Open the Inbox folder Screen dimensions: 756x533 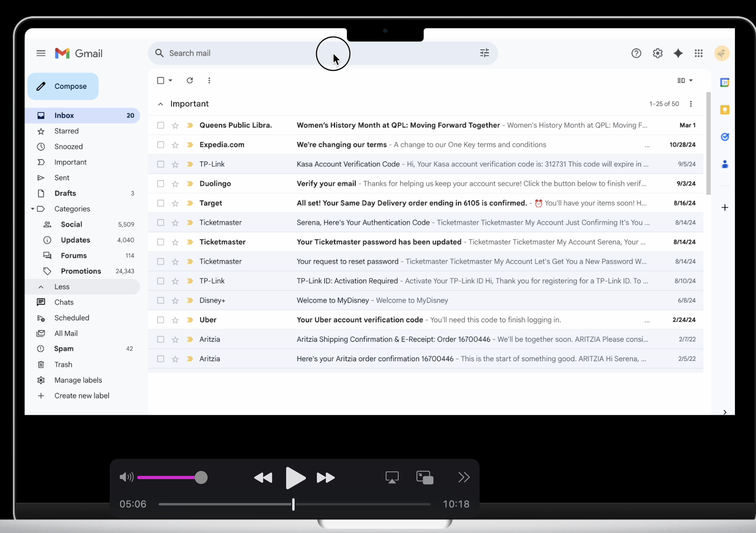[83, 115]
